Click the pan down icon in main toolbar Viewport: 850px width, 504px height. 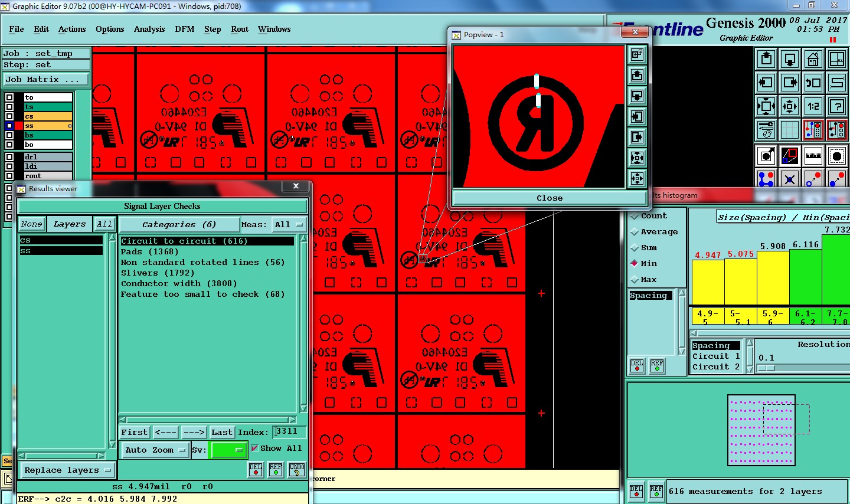[790, 58]
